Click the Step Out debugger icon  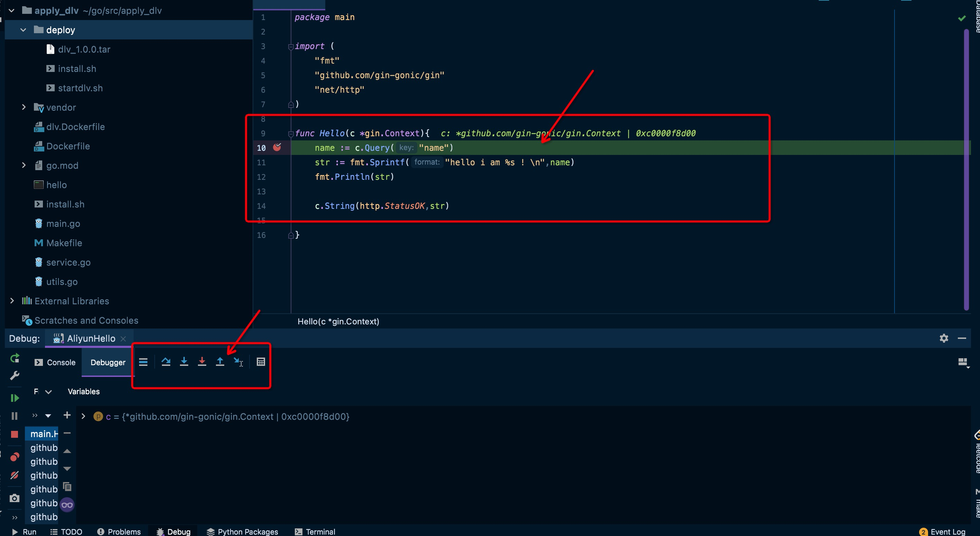click(x=220, y=361)
